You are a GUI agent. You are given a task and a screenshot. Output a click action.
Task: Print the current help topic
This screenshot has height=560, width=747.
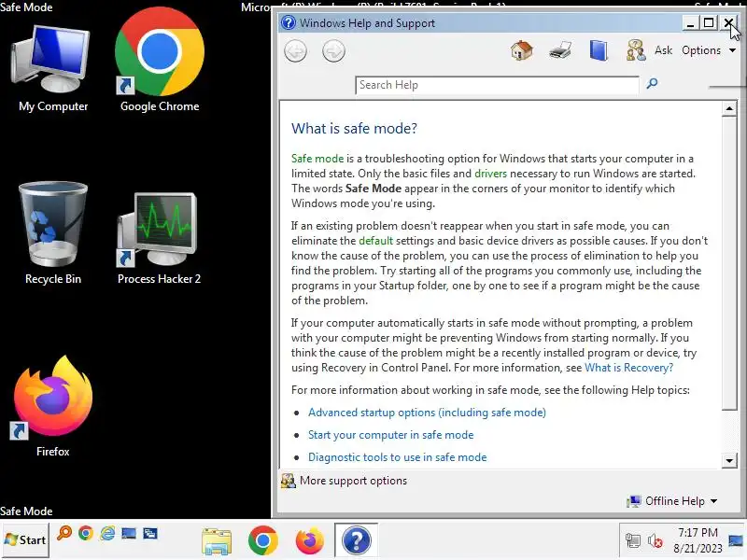point(559,50)
